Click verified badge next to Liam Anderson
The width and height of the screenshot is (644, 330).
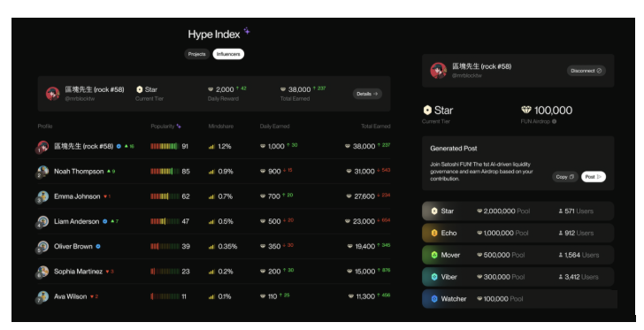click(x=104, y=221)
